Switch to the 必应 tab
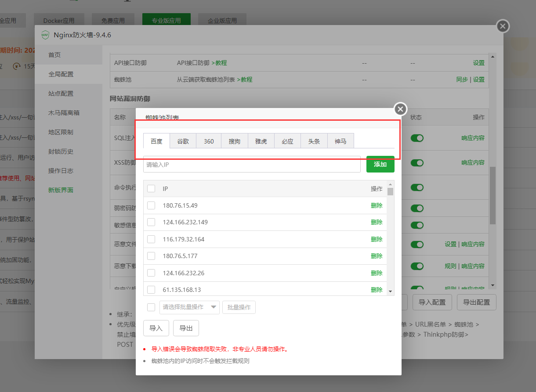The image size is (536, 392). tap(287, 141)
